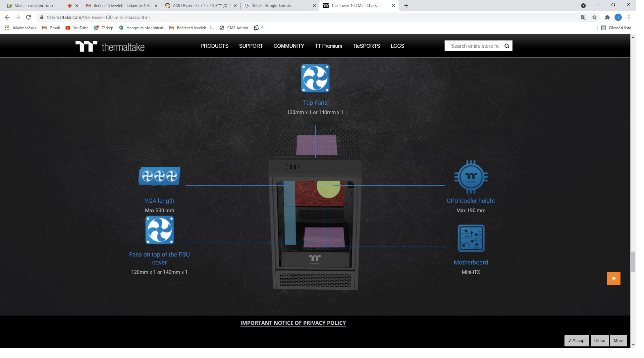
Task: Click the VGA length label
Action: (x=159, y=201)
